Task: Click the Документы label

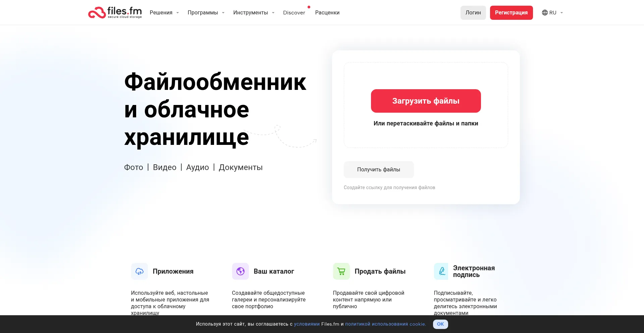Action: point(241,167)
